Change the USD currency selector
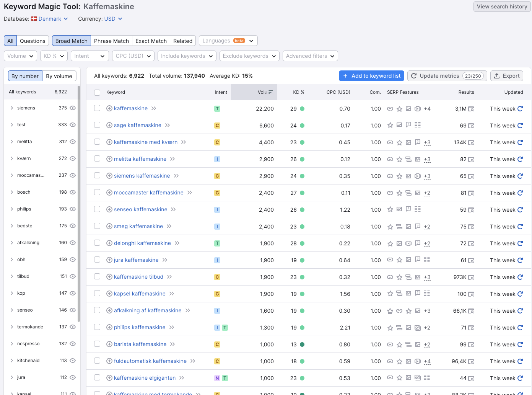The height and width of the screenshot is (395, 532). point(113,19)
